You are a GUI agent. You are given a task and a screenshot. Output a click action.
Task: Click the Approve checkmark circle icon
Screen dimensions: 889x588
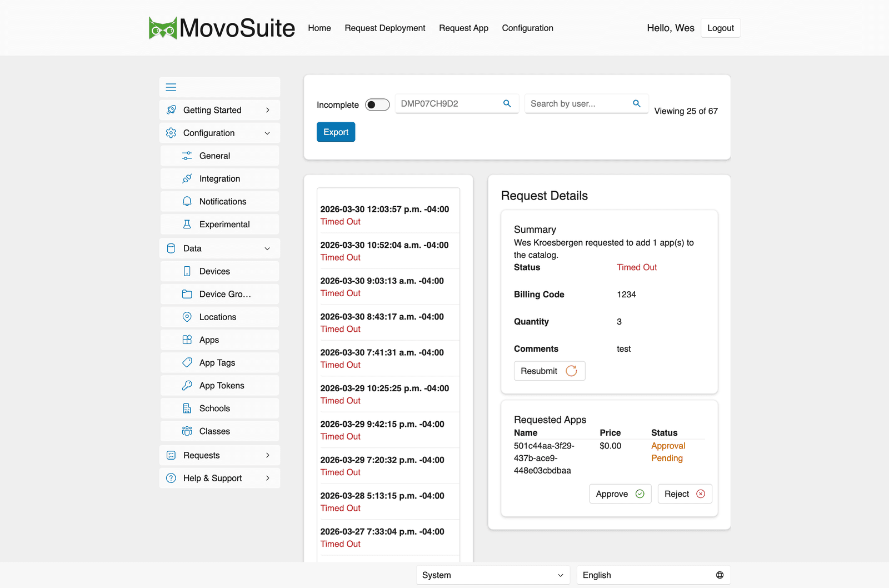coord(640,494)
